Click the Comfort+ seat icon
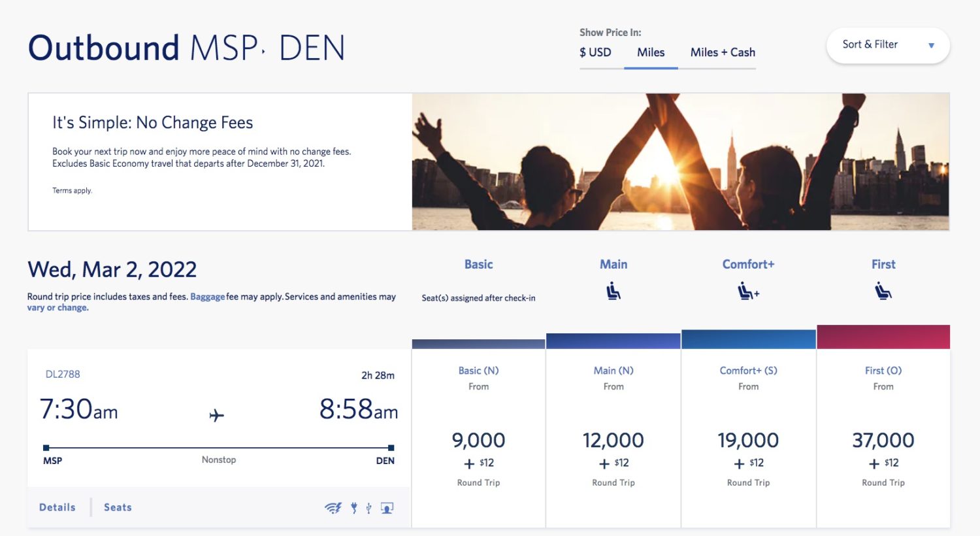980x536 pixels. point(747,292)
